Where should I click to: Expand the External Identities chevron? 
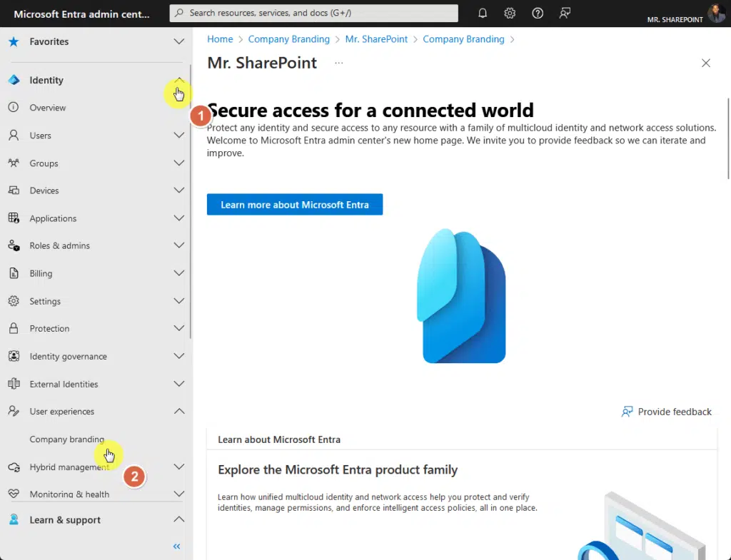click(x=179, y=384)
